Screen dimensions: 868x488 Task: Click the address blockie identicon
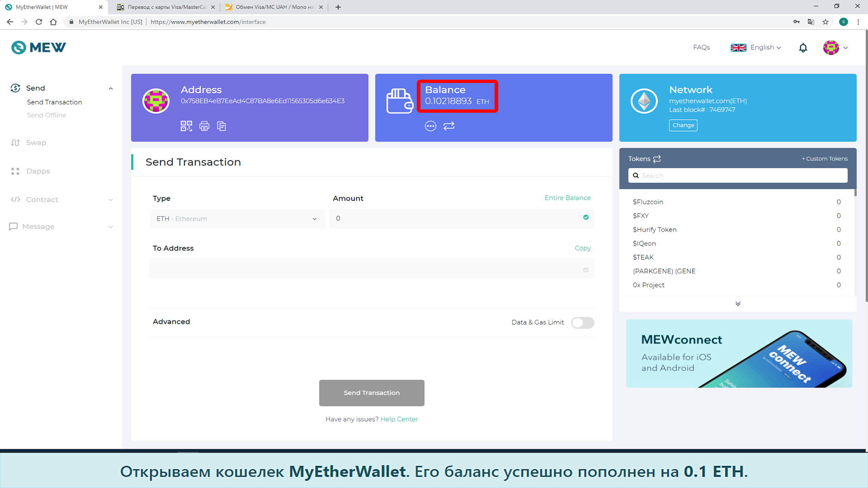pyautogui.click(x=156, y=101)
